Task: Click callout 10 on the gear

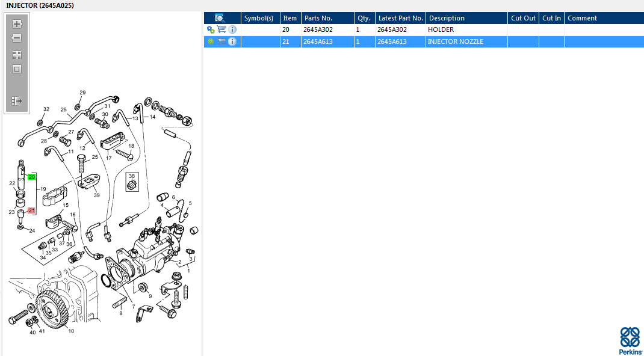Action: coord(71,331)
